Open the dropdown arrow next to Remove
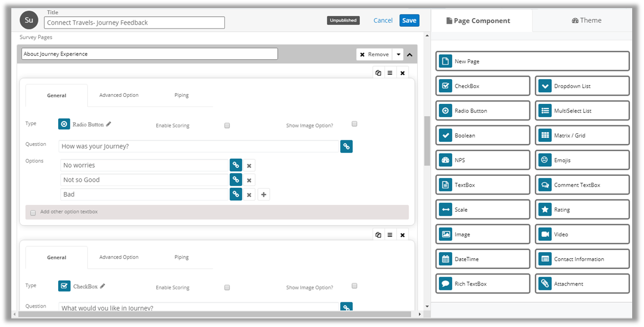This screenshot has width=644, height=327. (x=397, y=54)
